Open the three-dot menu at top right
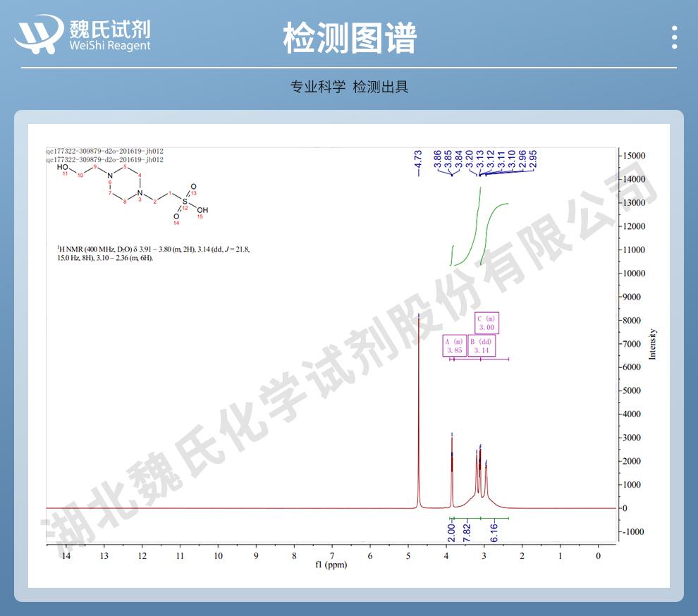 pyautogui.click(x=675, y=37)
